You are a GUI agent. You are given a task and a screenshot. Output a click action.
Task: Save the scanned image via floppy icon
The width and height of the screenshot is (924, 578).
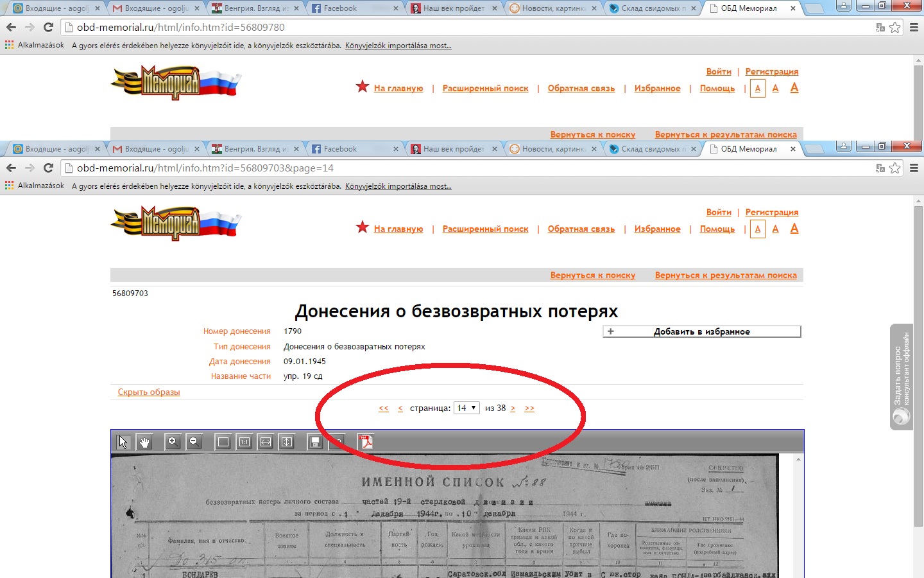315,442
